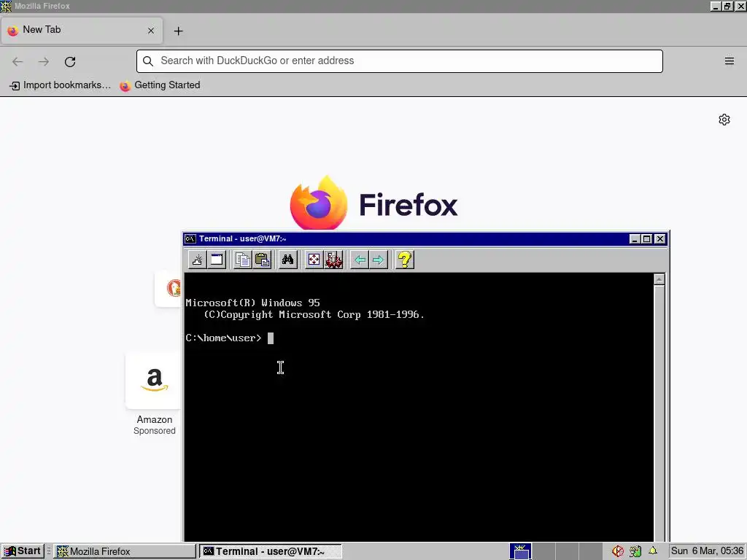Click the C:\home\user> prompt line

point(223,338)
